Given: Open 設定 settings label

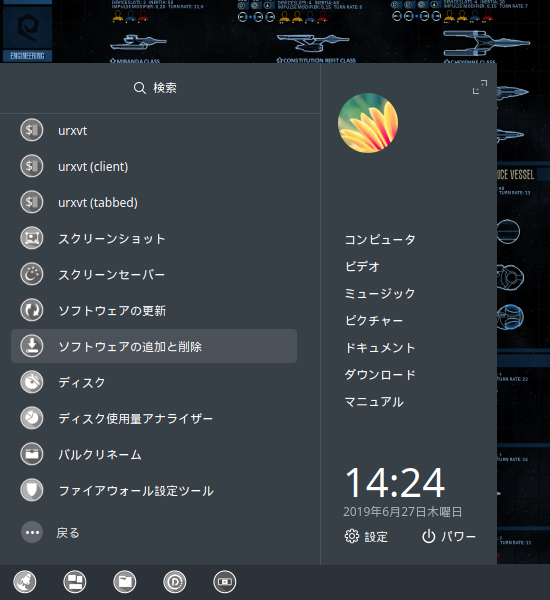Looking at the screenshot, I should point(376,536).
